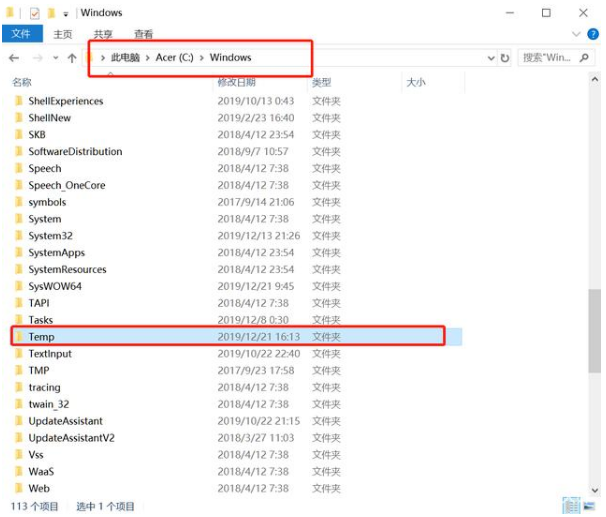Open the ribbon help question mark icon
This screenshot has width=606, height=517.
tap(592, 34)
